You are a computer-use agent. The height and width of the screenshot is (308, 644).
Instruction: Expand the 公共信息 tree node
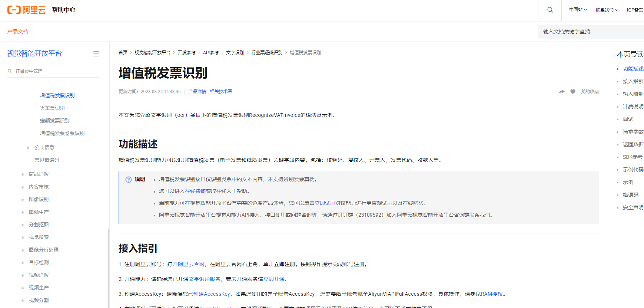tap(29, 148)
